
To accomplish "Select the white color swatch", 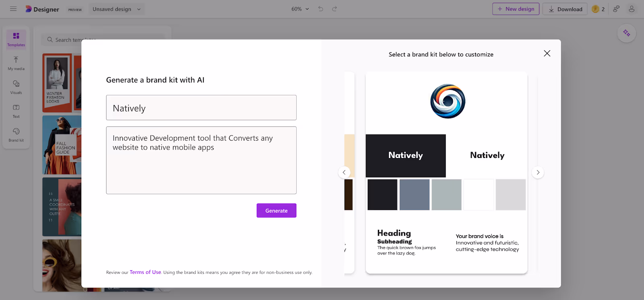I will point(479,195).
